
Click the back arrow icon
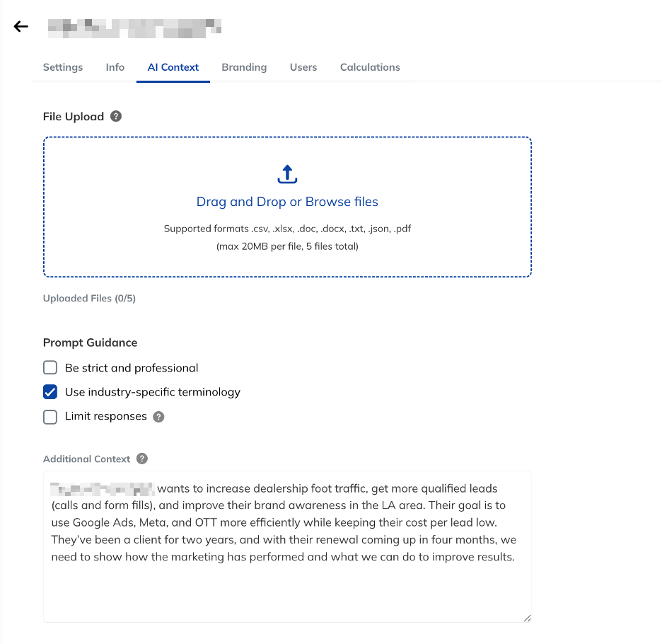tap(21, 27)
